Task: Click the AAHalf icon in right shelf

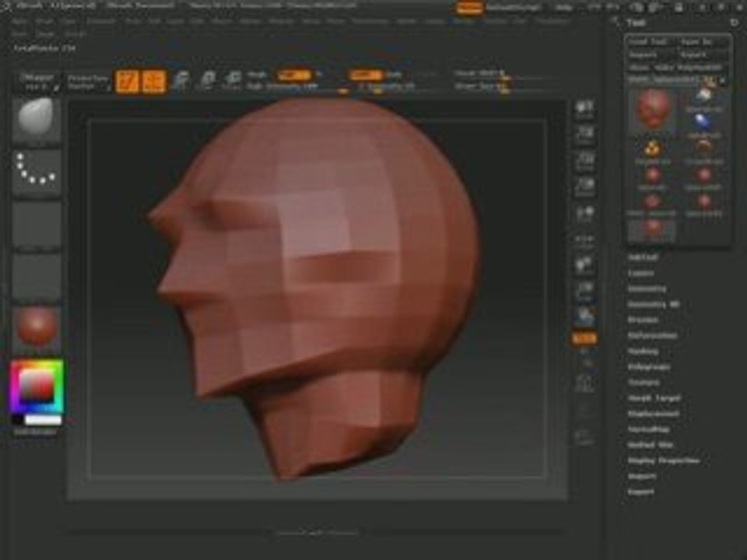Action: (x=584, y=187)
